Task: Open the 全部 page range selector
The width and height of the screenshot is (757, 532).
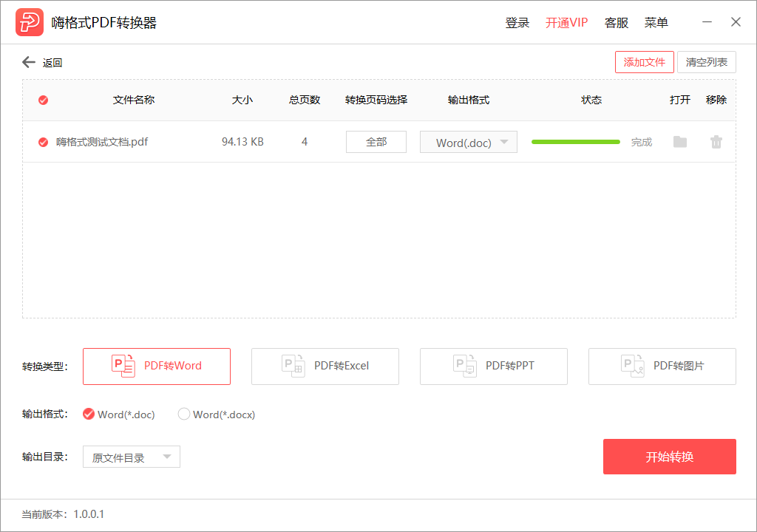Action: click(x=376, y=142)
